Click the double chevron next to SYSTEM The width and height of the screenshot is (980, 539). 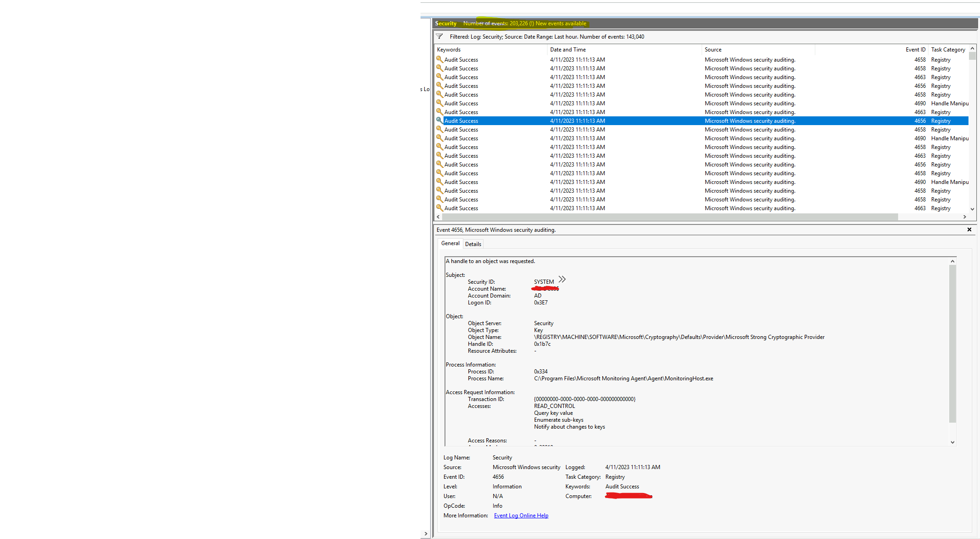pyautogui.click(x=562, y=279)
